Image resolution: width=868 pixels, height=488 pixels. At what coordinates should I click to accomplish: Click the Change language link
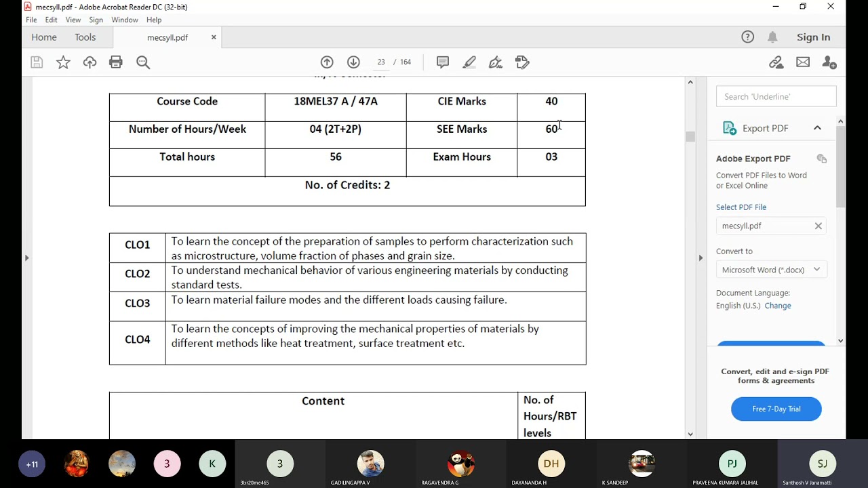[x=778, y=306]
